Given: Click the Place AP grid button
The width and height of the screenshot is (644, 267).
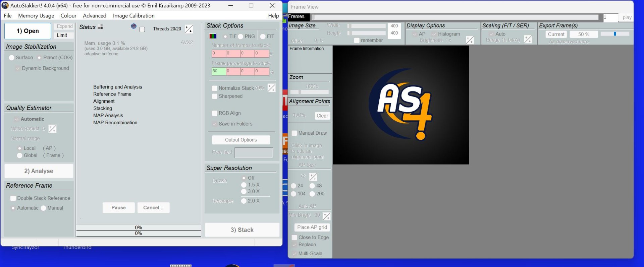Looking at the screenshot, I should [x=312, y=227].
